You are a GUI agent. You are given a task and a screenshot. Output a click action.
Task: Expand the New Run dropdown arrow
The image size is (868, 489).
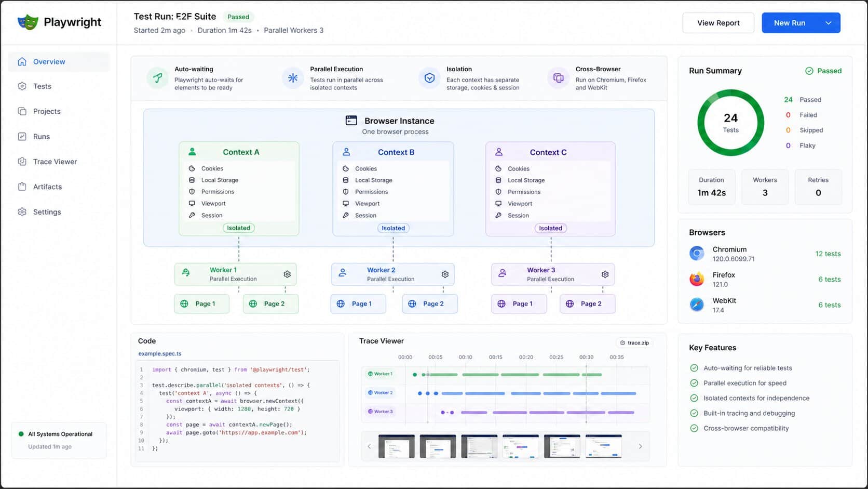829,23
